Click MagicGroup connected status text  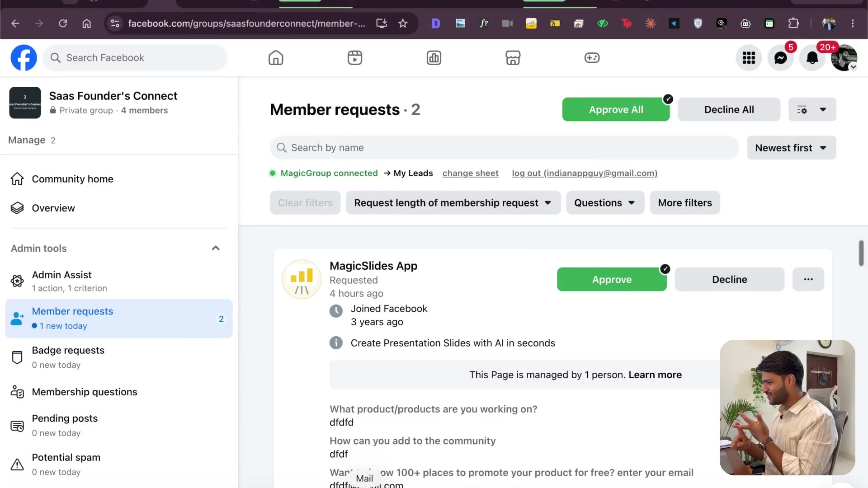(x=329, y=173)
